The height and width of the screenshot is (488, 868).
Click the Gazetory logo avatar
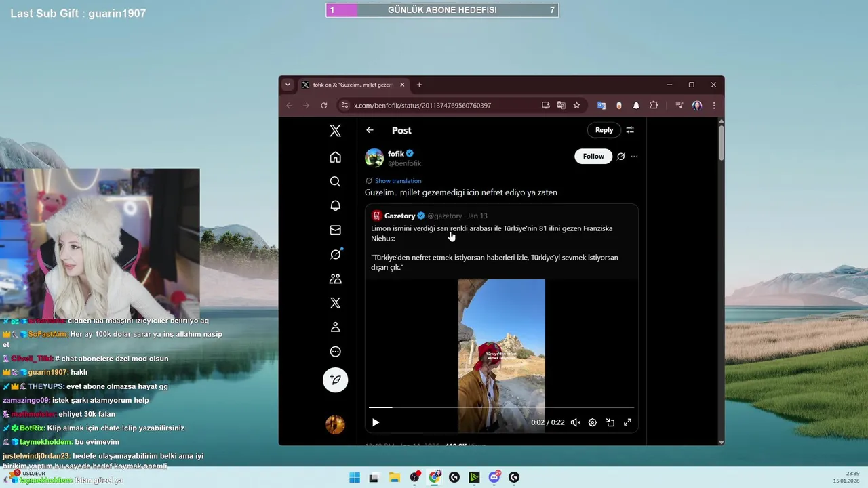point(376,216)
